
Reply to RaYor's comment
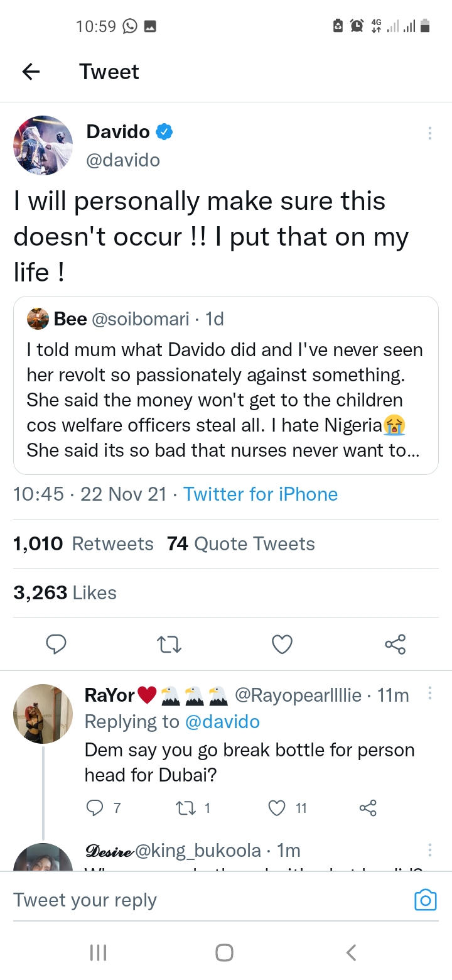coord(94,808)
